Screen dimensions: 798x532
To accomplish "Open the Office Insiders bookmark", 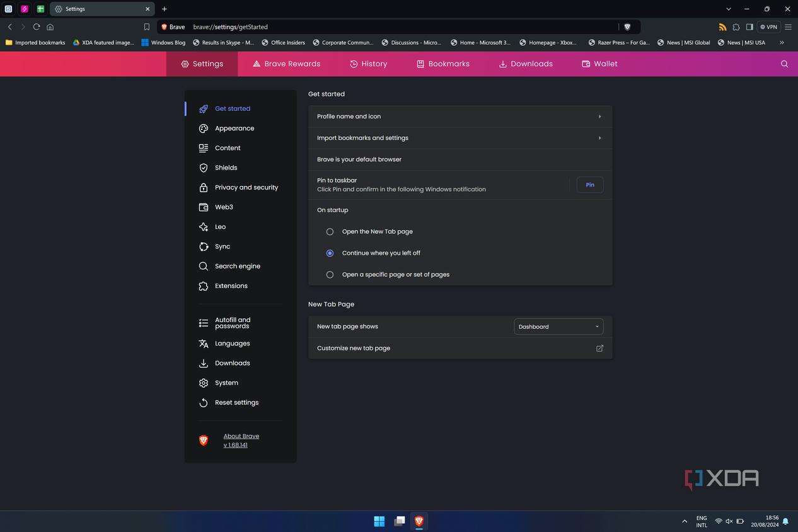I will [x=283, y=42].
